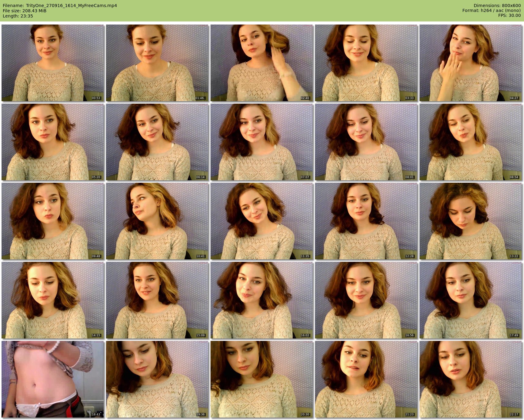Click the 17:49 timestamp label

[x=514, y=335]
